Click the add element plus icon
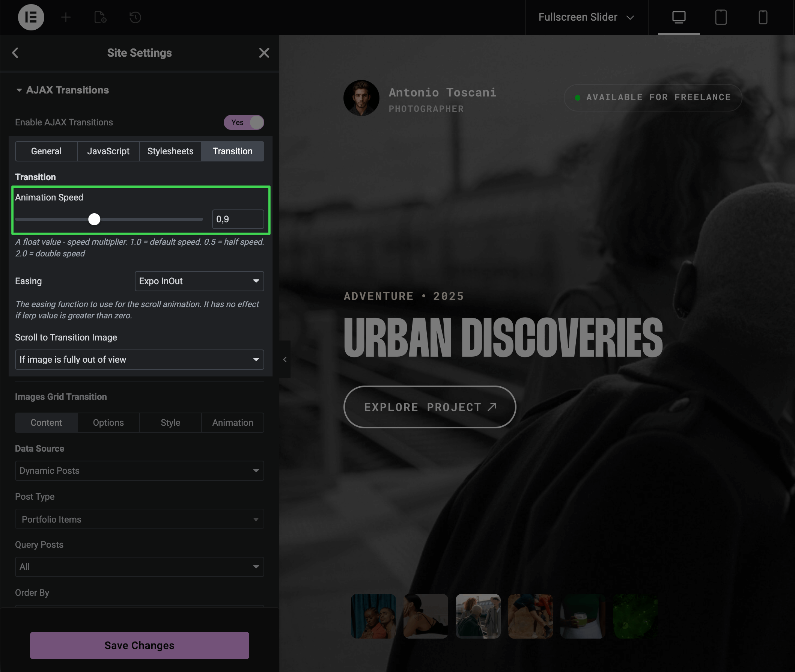 point(66,17)
